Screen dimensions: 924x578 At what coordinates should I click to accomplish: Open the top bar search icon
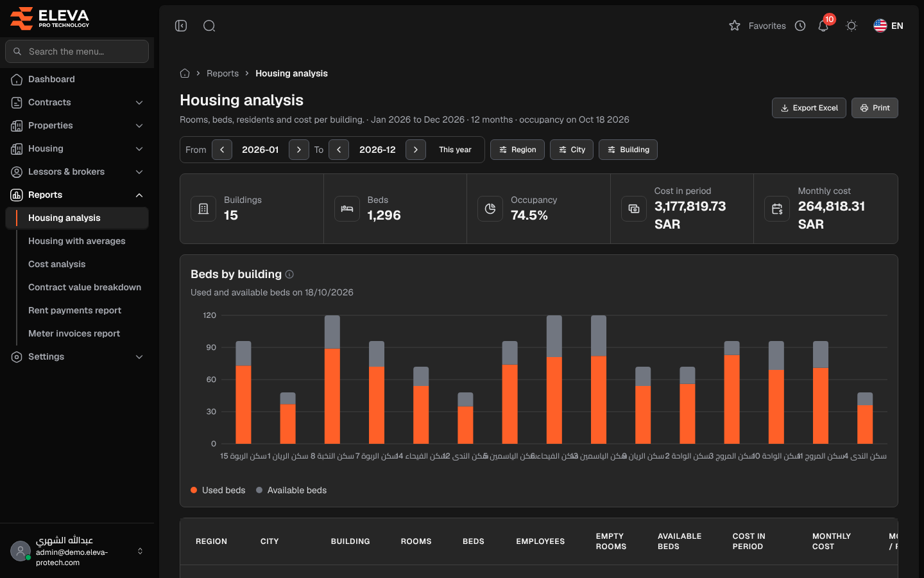coord(209,26)
